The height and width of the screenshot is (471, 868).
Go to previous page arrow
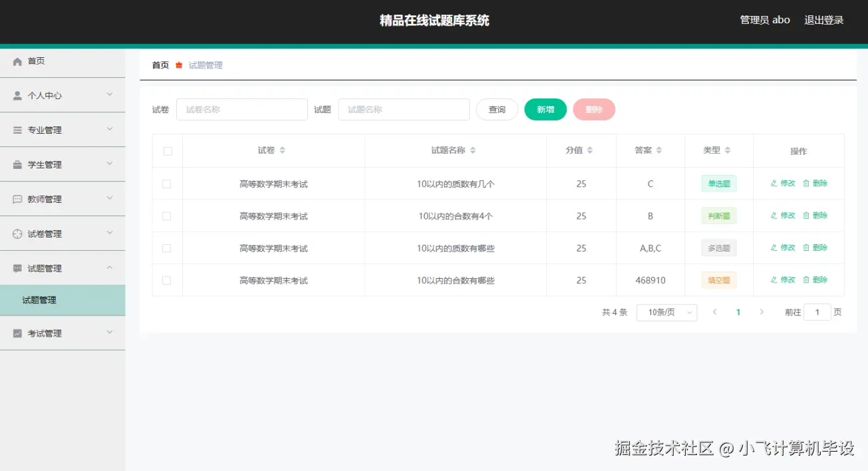[x=714, y=312]
